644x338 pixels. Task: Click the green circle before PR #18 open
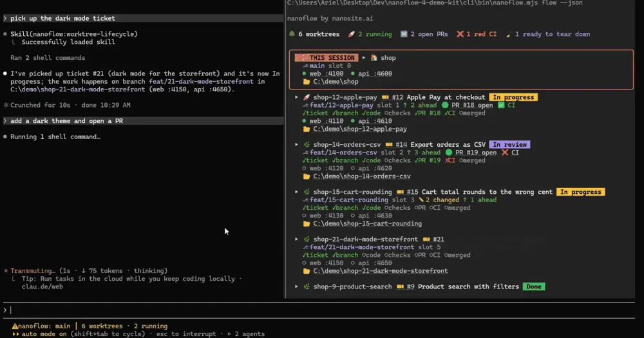(x=445, y=105)
